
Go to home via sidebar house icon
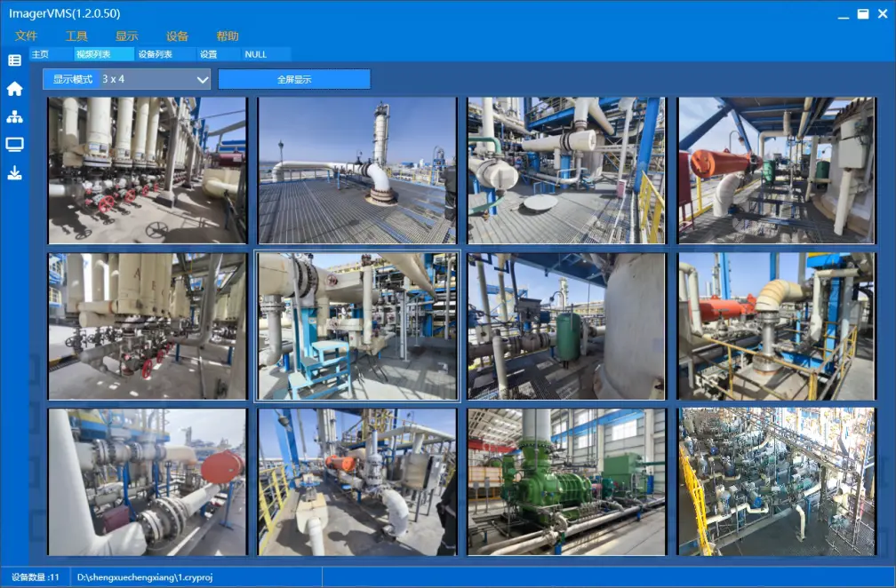14,89
